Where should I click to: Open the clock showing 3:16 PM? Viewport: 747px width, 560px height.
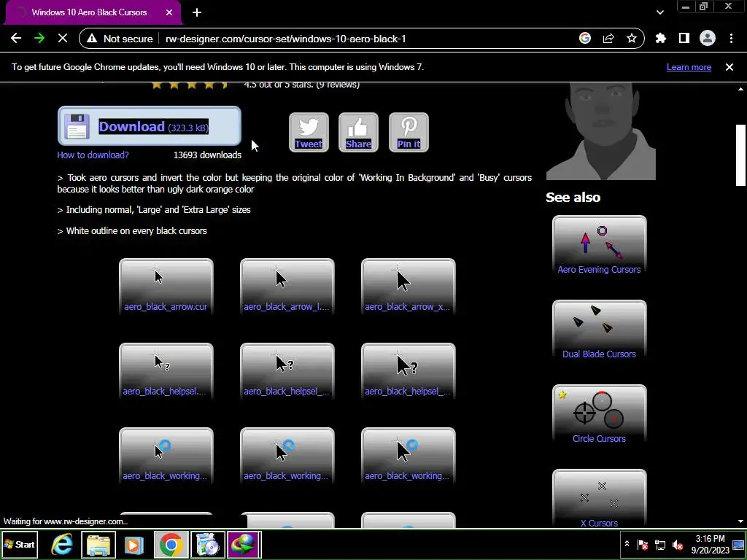[x=711, y=544]
